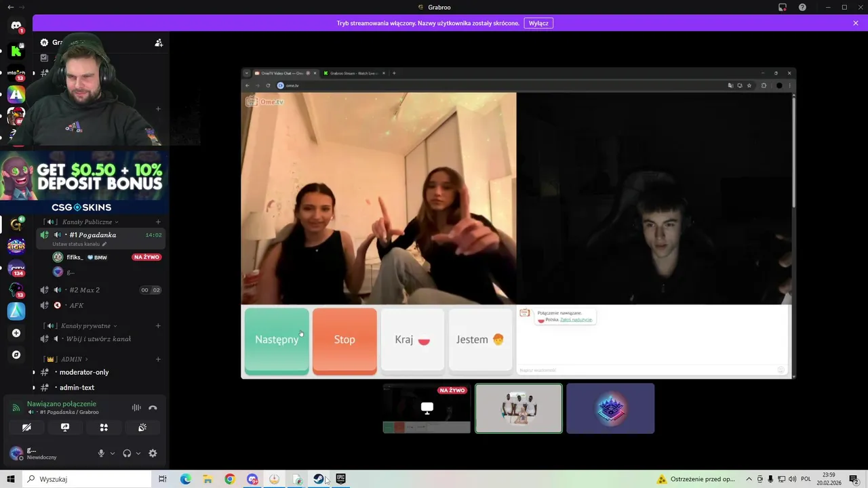Open Epic Games launcher from taskbar
Image resolution: width=868 pixels, height=488 pixels.
pos(340,479)
